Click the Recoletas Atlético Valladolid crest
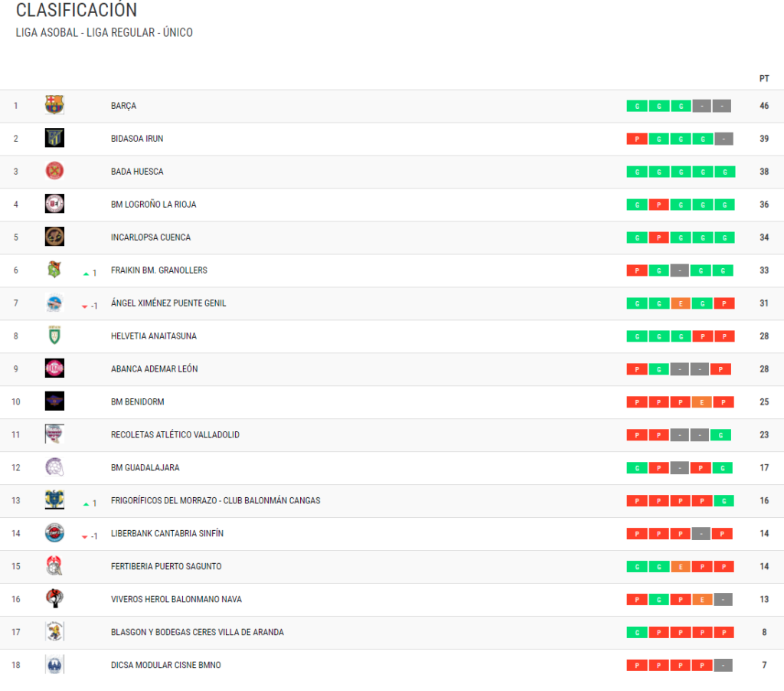Viewport: 784px width, 691px height. (54, 434)
